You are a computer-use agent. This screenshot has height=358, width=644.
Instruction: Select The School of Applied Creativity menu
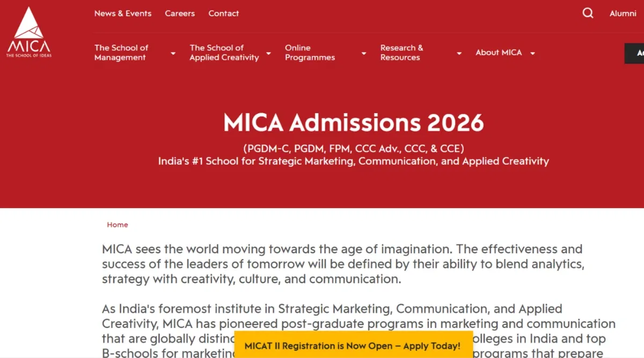(224, 53)
